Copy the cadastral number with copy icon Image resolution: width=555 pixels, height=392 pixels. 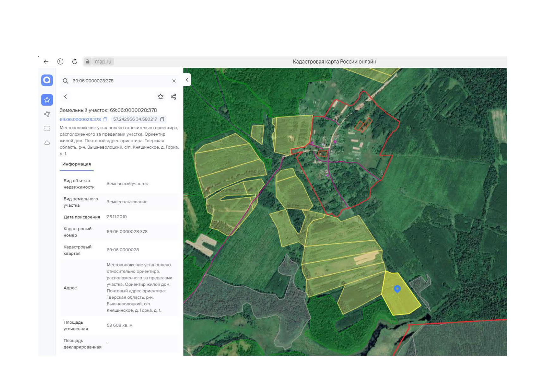(x=105, y=119)
